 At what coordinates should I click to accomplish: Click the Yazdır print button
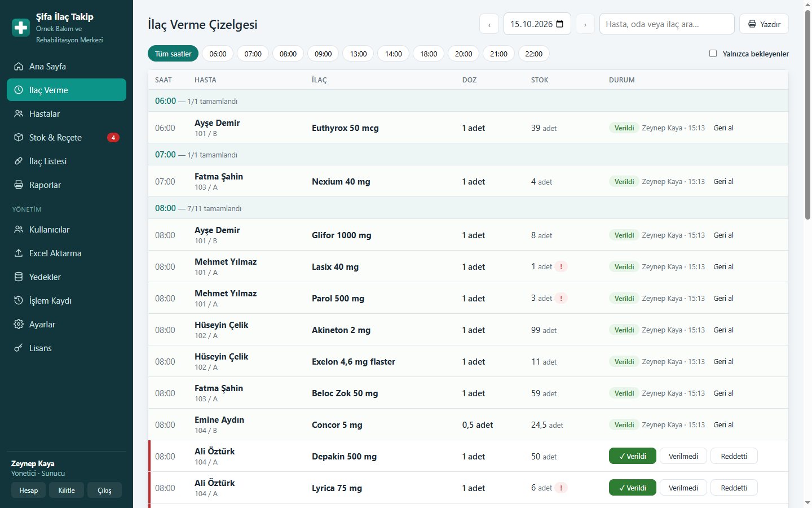(764, 24)
